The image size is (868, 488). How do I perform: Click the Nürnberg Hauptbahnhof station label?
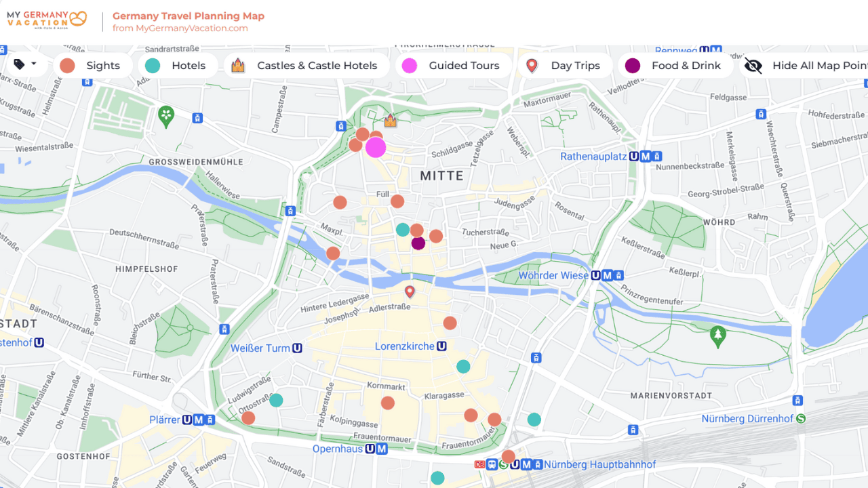[x=599, y=464]
